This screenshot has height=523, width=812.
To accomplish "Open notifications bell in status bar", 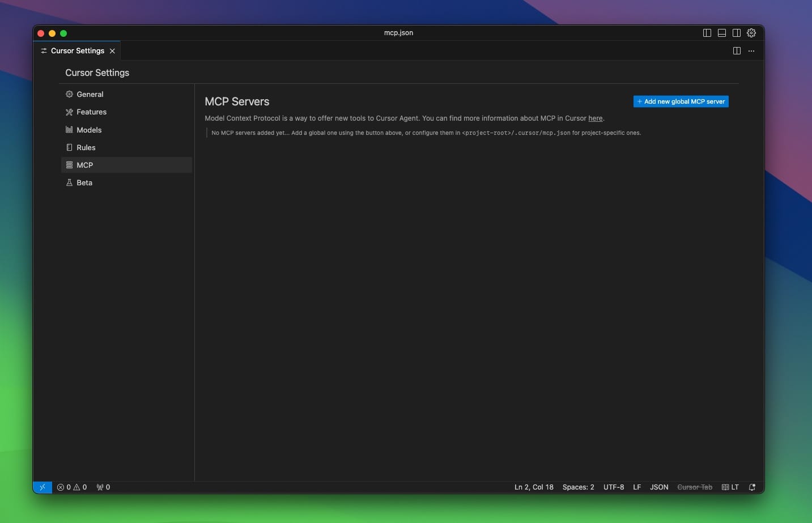I will [753, 487].
